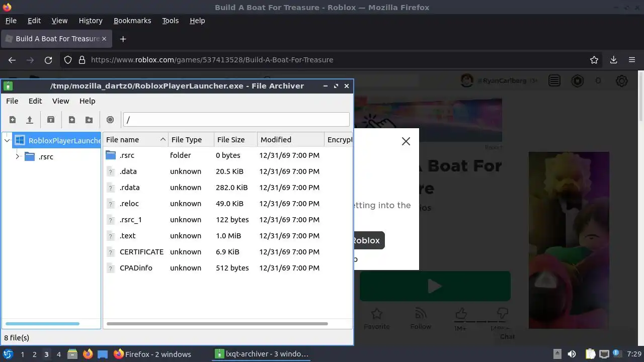Select the Build A Boat For Treasure tab
Viewport: 644px width, 362px height.
pyautogui.click(x=55, y=39)
